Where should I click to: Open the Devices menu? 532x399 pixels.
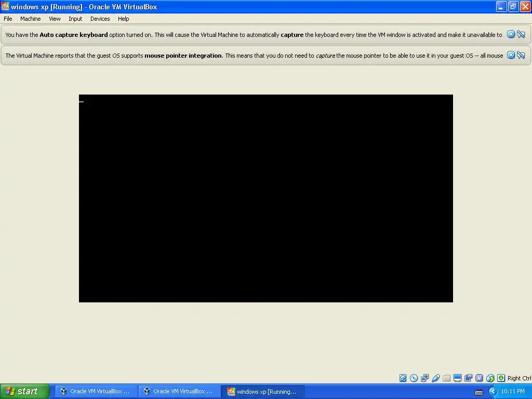click(x=100, y=19)
